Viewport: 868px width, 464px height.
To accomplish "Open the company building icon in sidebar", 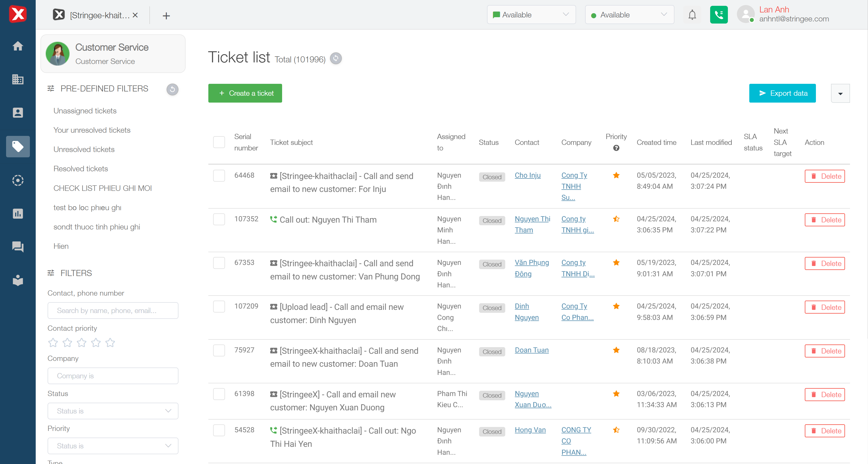I will point(17,80).
